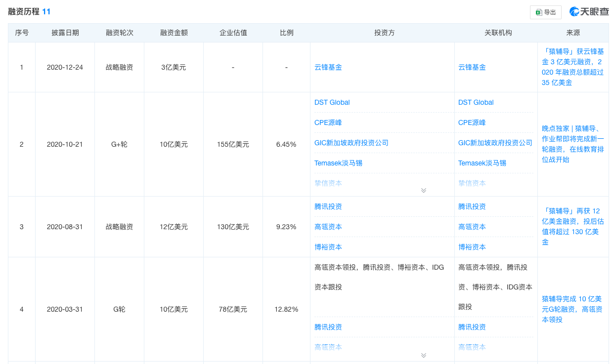Select the 12亿美元 amount cell
Screen dimensions: 614x364
174,227
